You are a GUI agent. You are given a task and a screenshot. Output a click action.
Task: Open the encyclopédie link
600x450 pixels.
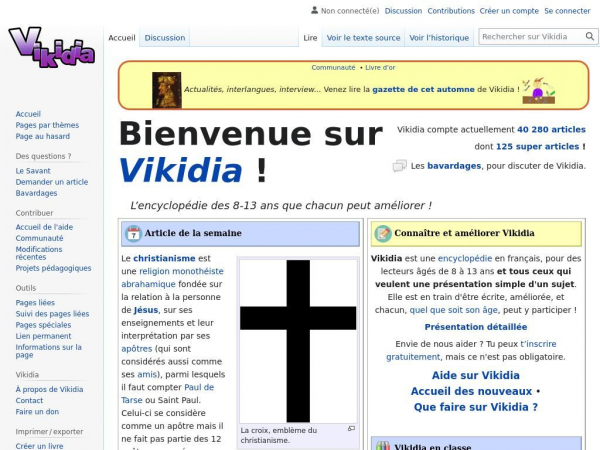465,258
